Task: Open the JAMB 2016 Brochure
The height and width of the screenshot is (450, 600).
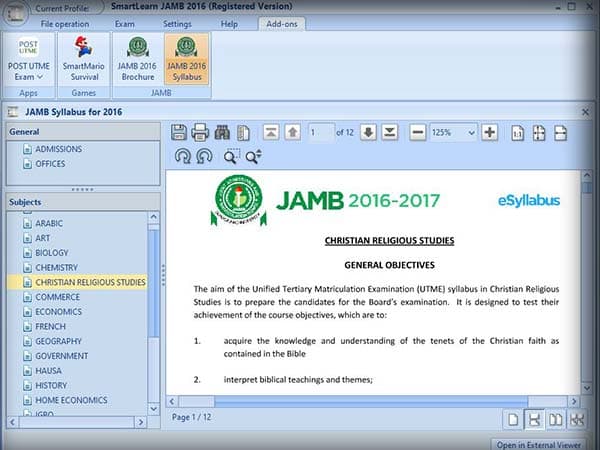Action: (x=135, y=58)
